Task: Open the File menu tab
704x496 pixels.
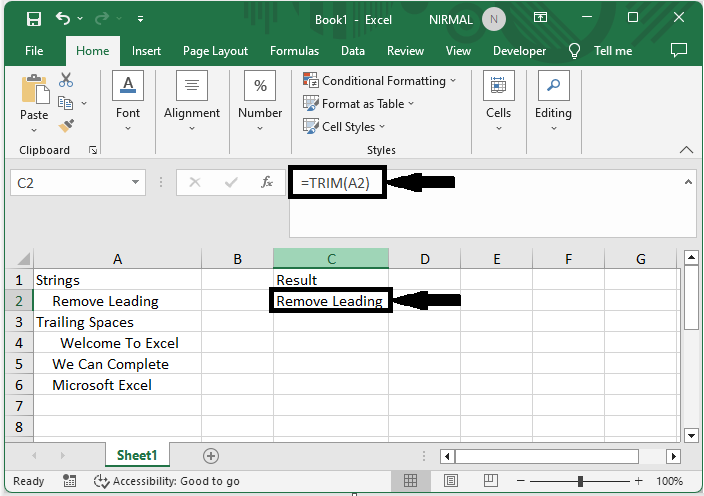Action: (34, 51)
